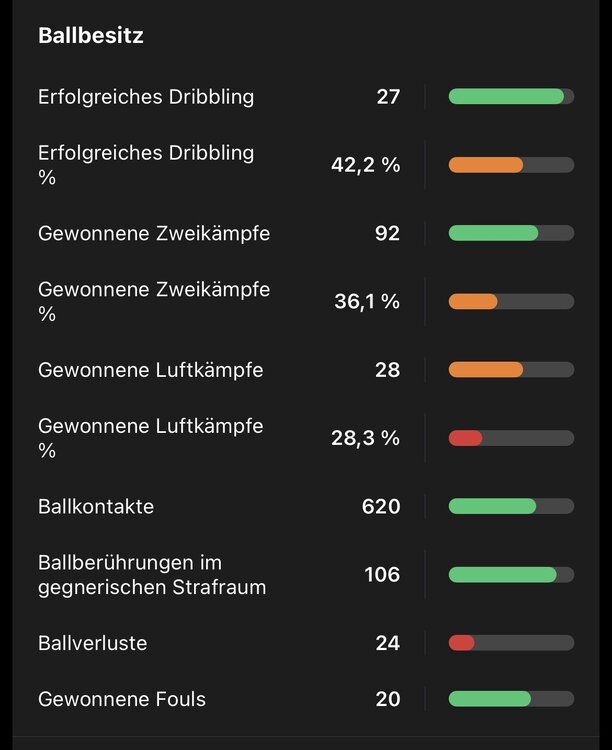Open the Gewonnene Zweikämpfe row

[306, 233]
